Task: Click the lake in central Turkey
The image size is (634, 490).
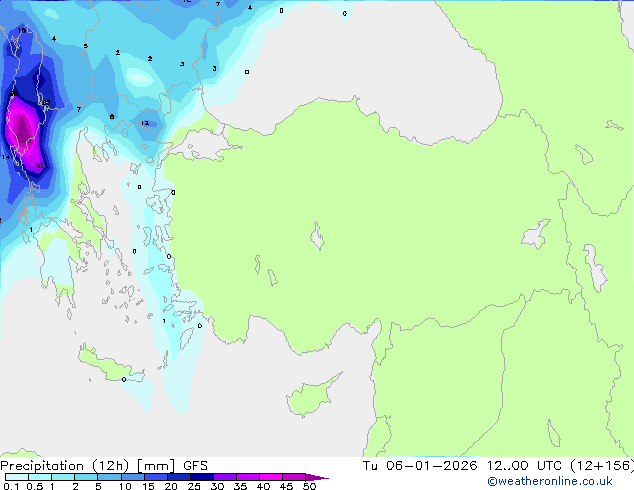Action: click(x=317, y=236)
